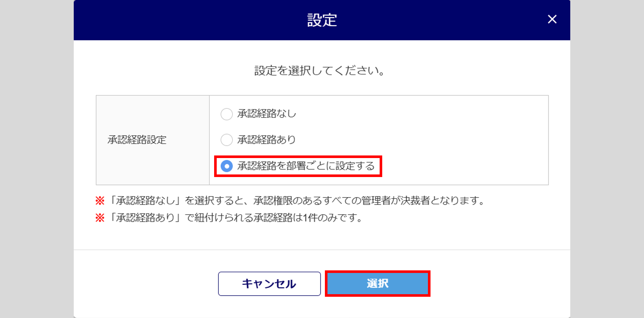Viewport: 644px width, 318px height.
Task: Click the 設定 dialog title text
Action: [x=322, y=20]
